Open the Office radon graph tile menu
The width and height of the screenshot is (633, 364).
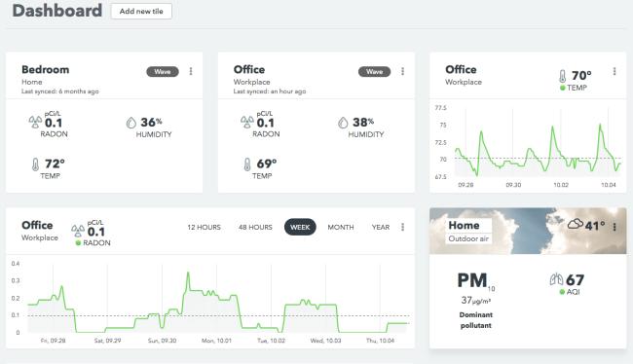(402, 227)
